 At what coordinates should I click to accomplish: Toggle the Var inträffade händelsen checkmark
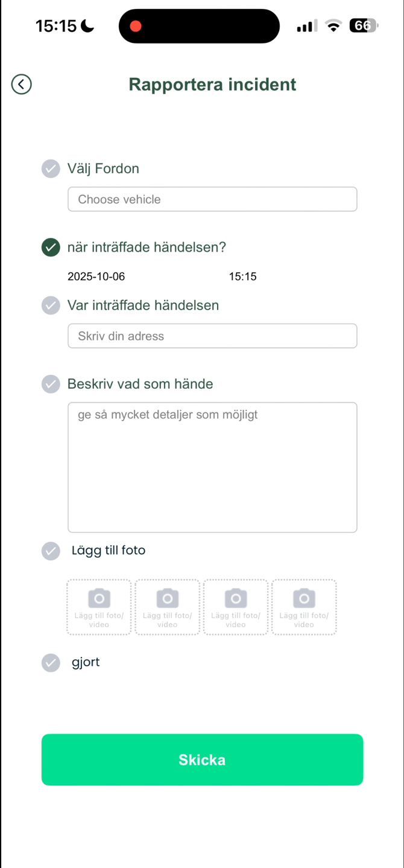tap(51, 305)
